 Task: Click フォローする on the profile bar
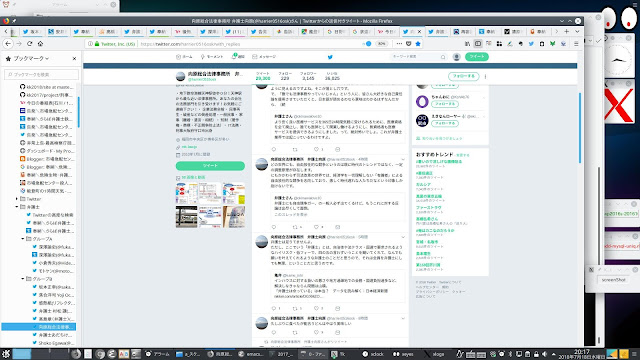coord(463,76)
